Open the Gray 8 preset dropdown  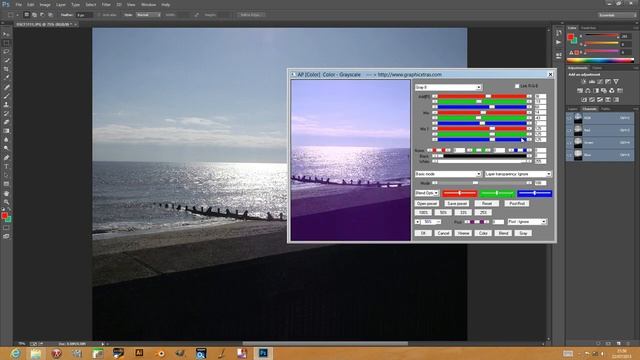(x=448, y=87)
